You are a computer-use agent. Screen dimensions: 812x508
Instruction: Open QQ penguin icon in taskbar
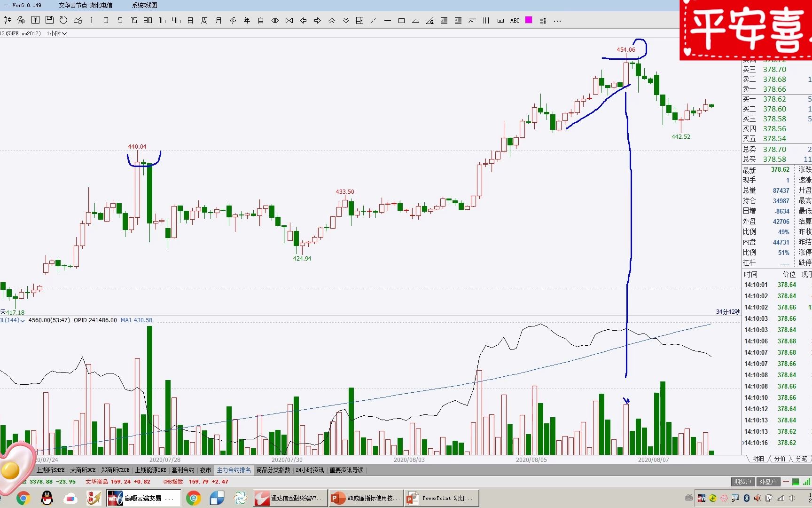point(47,498)
